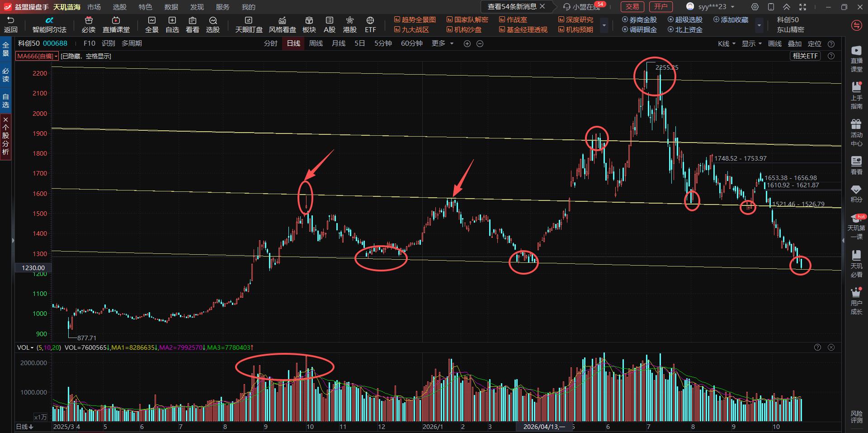Close the 查看54条新消息 notification
The image size is (868, 433).
[x=542, y=6]
